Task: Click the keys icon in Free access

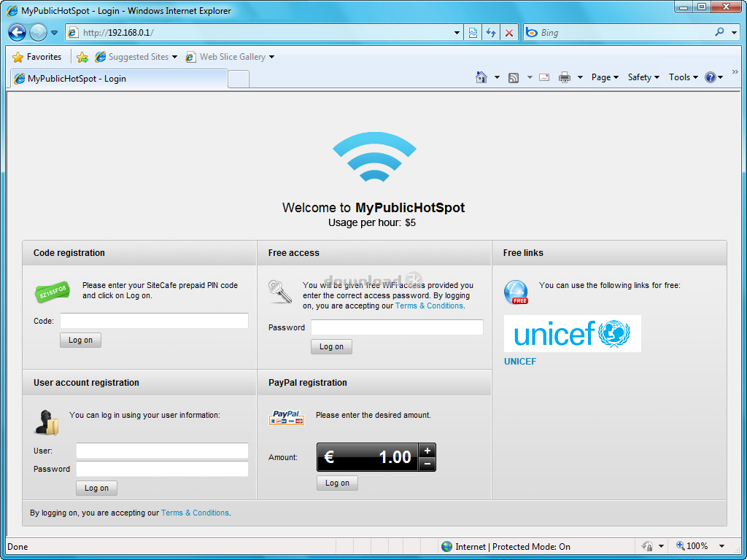Action: 279,292
